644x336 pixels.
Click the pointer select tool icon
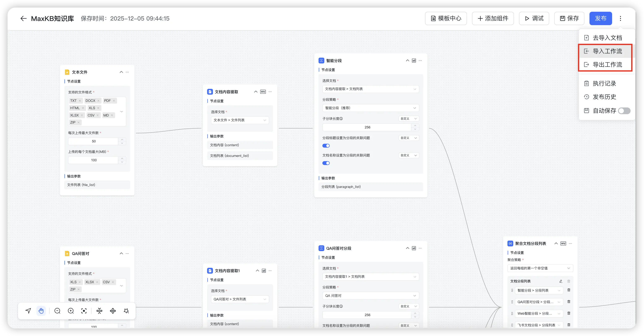pyautogui.click(x=28, y=311)
